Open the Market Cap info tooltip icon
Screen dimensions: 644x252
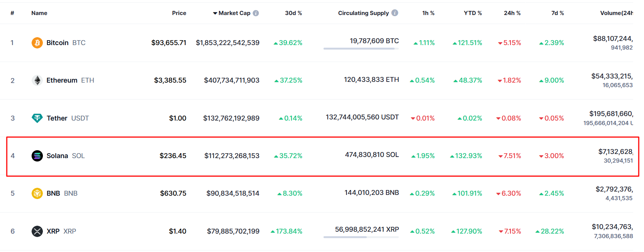tap(256, 13)
